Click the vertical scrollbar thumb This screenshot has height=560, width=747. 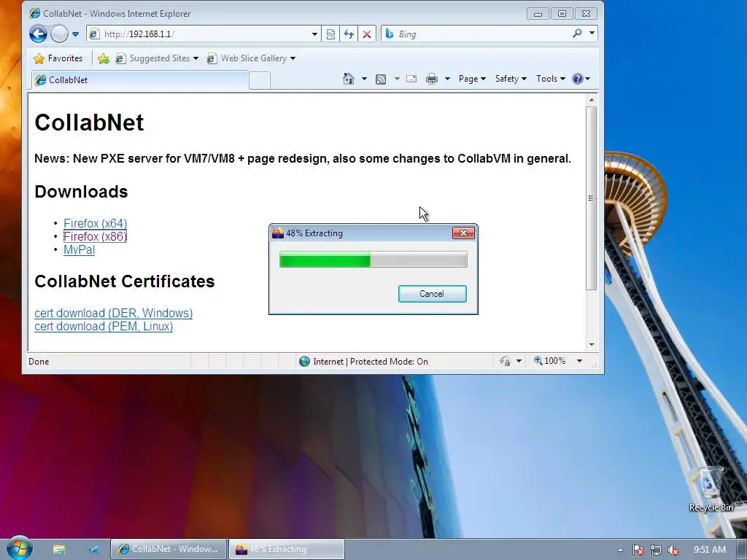click(x=591, y=198)
